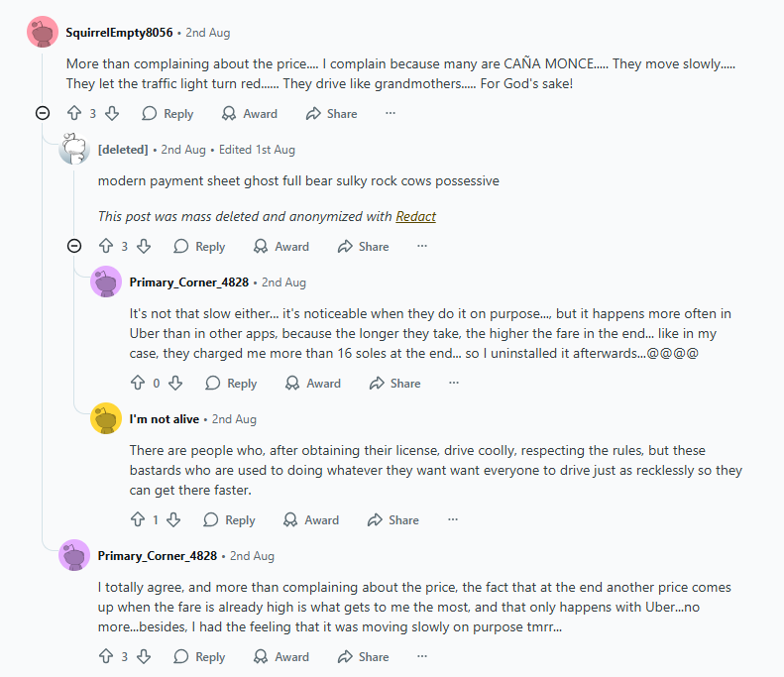Upvote I'm not alive's comment

(138, 520)
